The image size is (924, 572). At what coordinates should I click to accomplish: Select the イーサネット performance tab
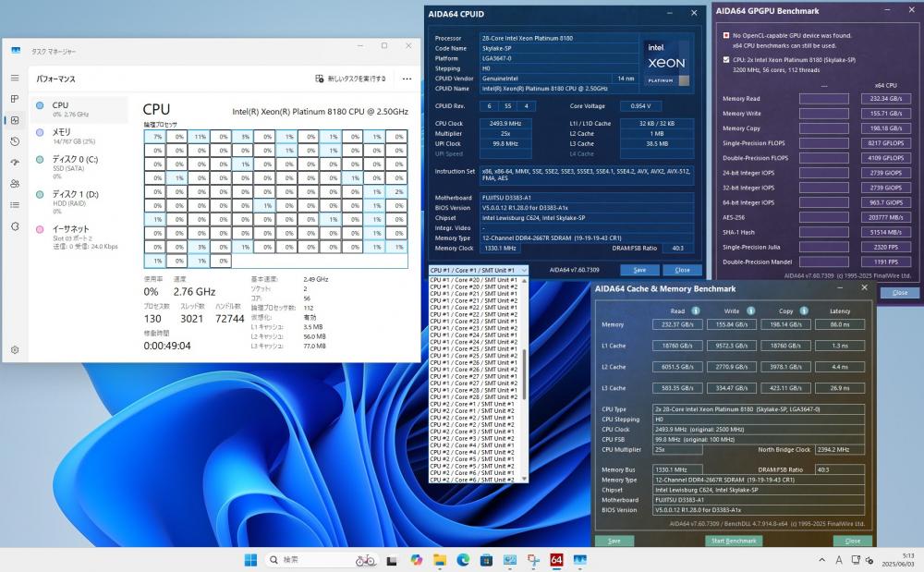point(79,237)
